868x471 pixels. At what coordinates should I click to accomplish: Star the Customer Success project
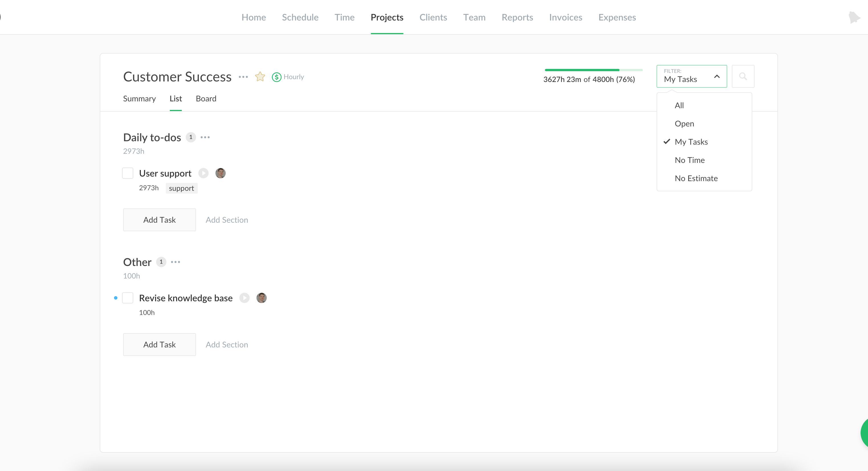pos(260,77)
